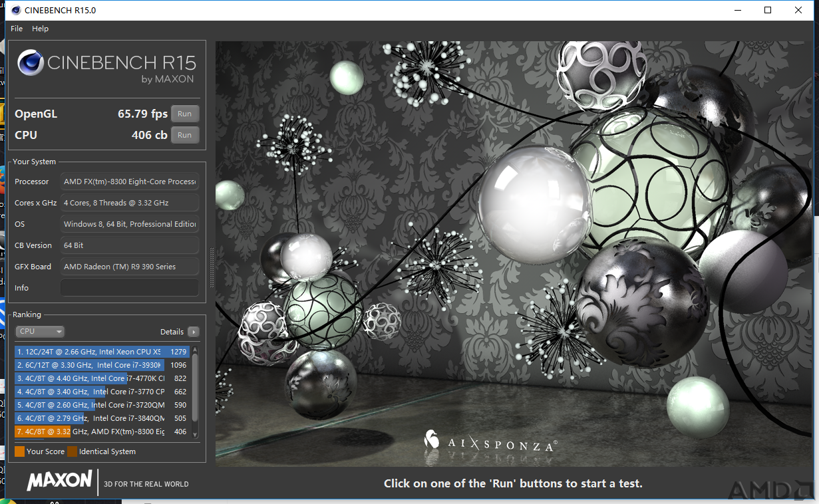Click the ranking list scroll up arrow

[x=195, y=349]
